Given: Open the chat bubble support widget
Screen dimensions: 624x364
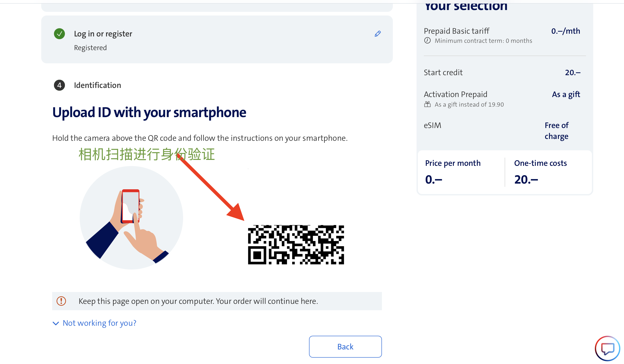Looking at the screenshot, I should pyautogui.click(x=607, y=349).
